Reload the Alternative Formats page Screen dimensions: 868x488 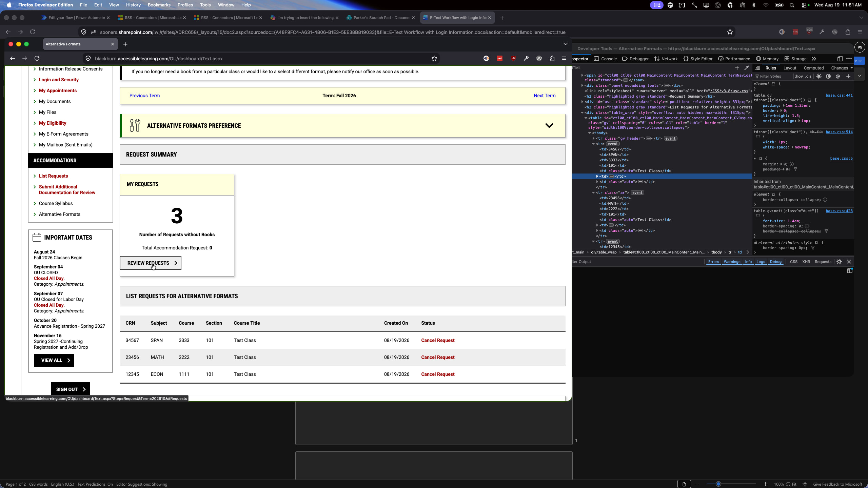point(37,59)
